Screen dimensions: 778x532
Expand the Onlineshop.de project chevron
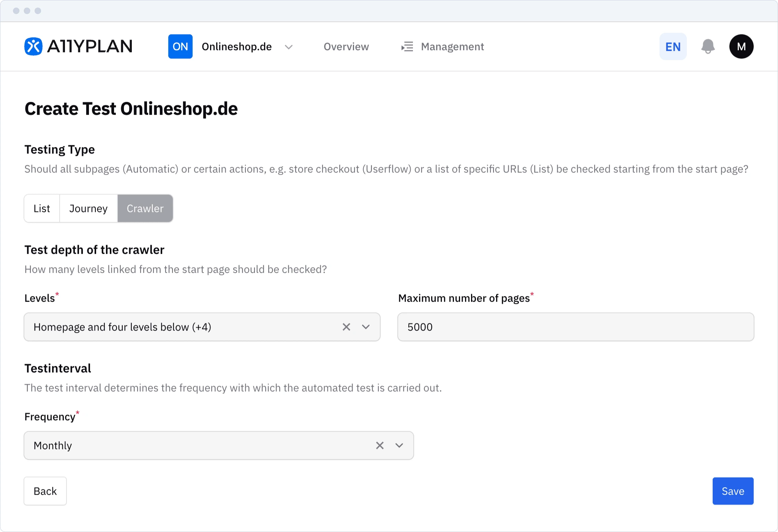tap(289, 47)
